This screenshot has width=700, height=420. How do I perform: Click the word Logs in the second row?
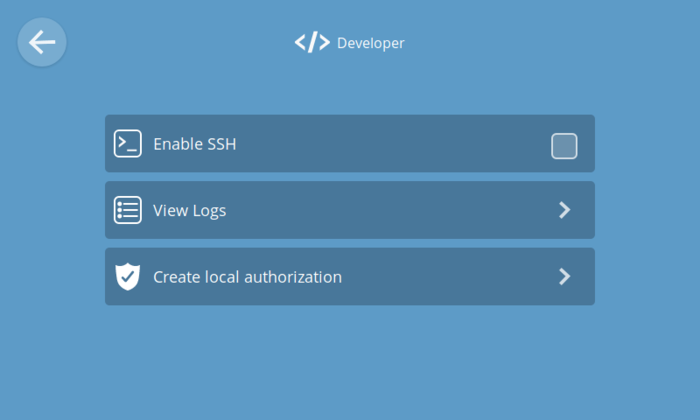[209, 210]
